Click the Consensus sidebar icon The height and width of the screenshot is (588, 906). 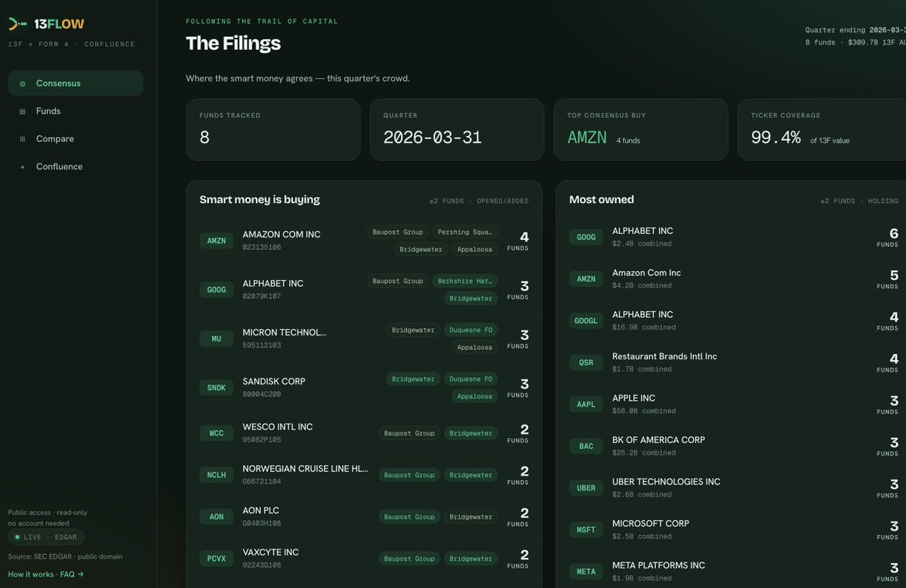click(x=23, y=84)
